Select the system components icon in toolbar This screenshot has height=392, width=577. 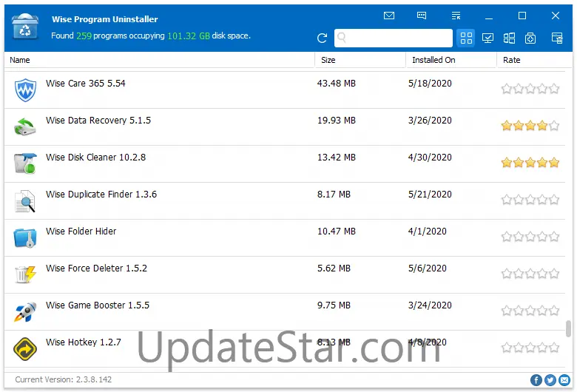pyautogui.click(x=530, y=38)
